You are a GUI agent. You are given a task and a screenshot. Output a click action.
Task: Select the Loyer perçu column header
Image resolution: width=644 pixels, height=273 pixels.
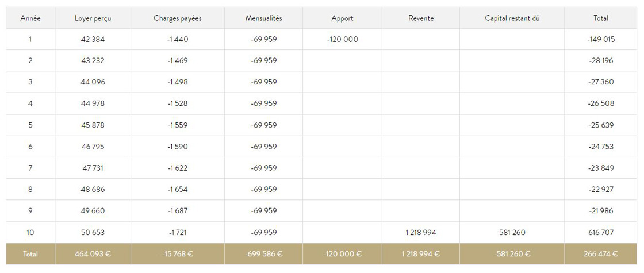pos(93,18)
